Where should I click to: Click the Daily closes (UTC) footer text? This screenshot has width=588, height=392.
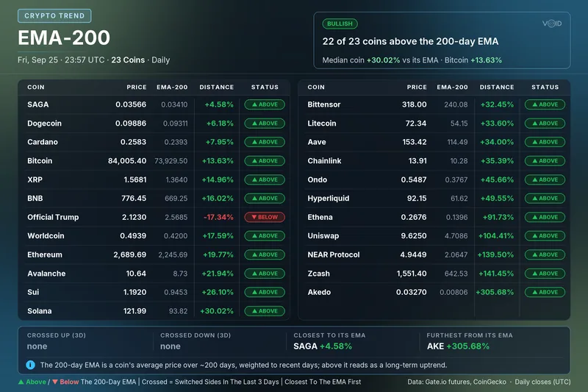[542, 382]
